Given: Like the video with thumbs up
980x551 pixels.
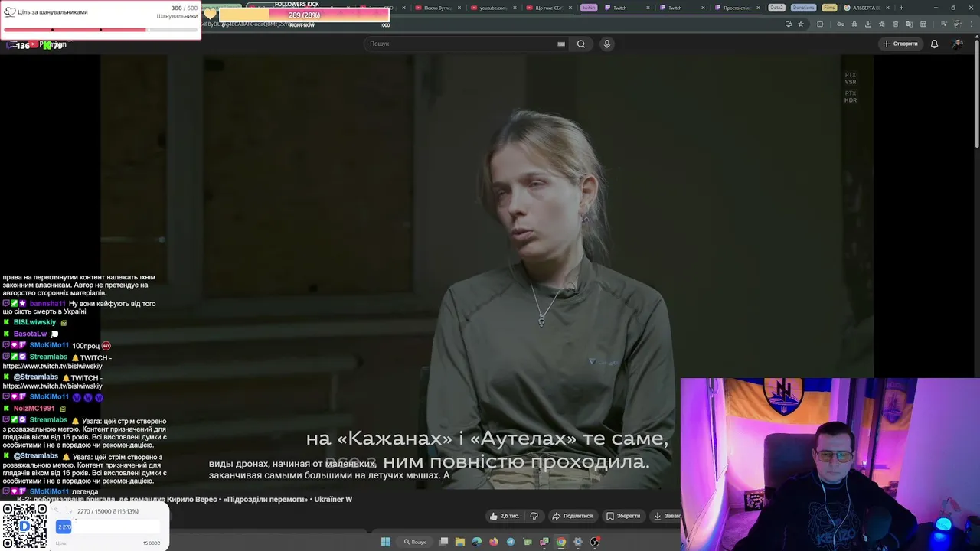Looking at the screenshot, I should click(x=505, y=516).
